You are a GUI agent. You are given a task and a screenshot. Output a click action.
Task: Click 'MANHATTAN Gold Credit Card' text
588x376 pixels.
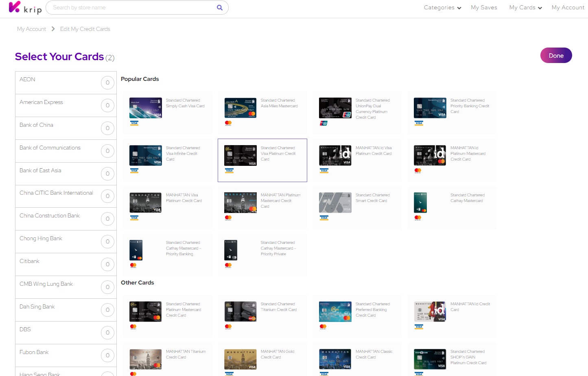(278, 354)
